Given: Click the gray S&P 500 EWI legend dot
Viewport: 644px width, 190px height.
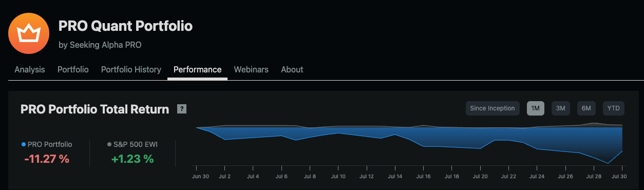Looking at the screenshot, I should 109,145.
